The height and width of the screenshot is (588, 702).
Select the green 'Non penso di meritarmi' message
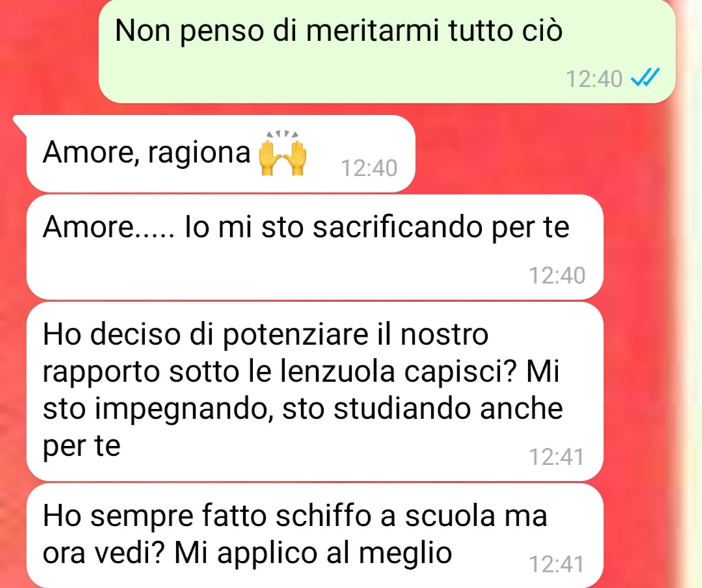[x=387, y=51]
